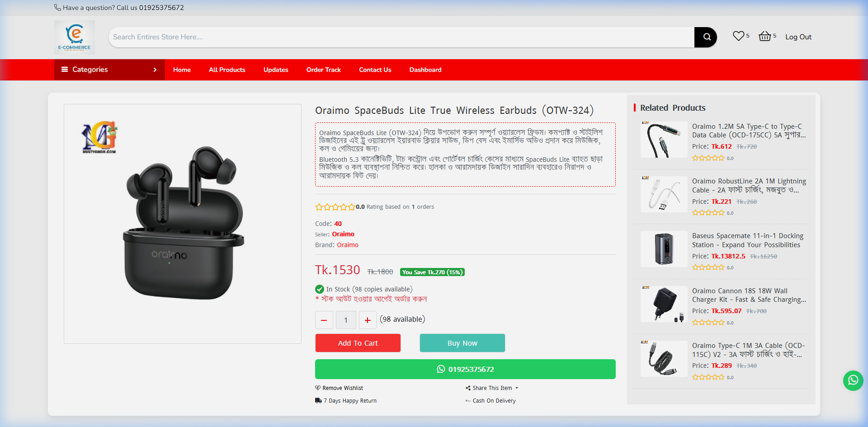Click the Remove Wishlist heart icon
Image resolution: width=868 pixels, height=427 pixels.
pyautogui.click(x=318, y=388)
